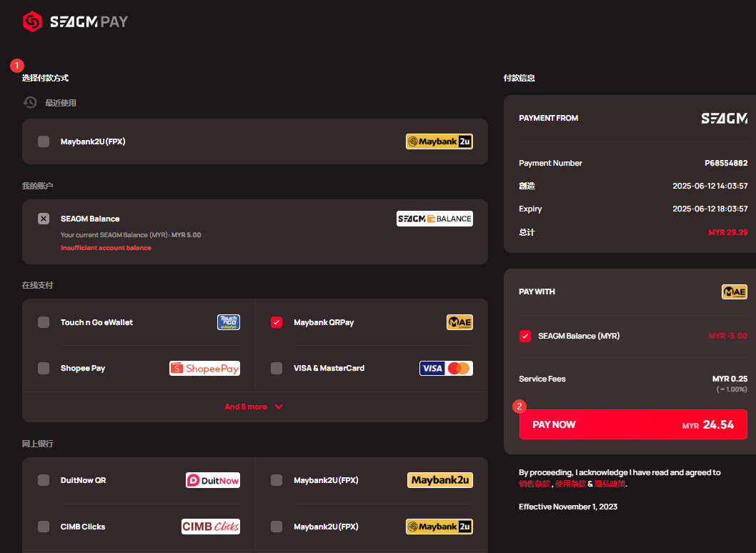Click the '(≈ 1.00%)' fee rate note
The height and width of the screenshot is (553, 756).
[x=732, y=389]
